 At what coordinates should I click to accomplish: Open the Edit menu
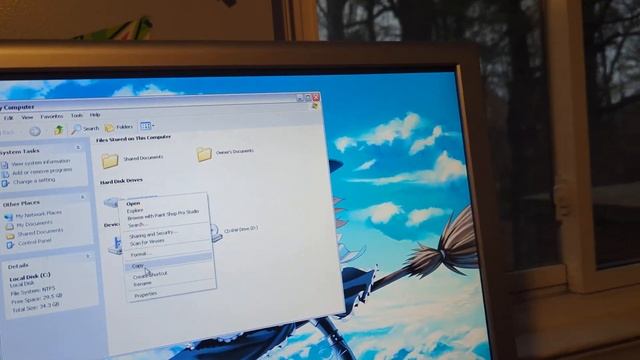(x=8, y=118)
